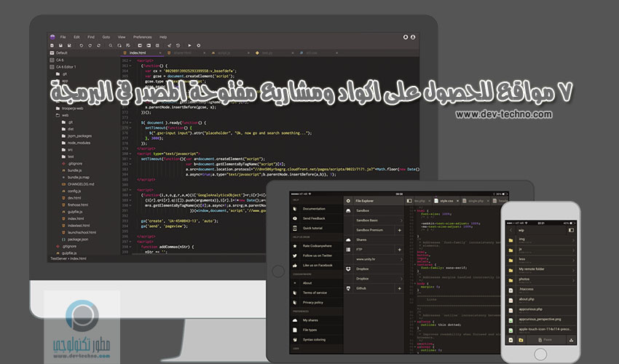Image resolution: width=619 pixels, height=364 pixels.
Task: Open the Edit menu in desktop editor
Action: click(76, 36)
